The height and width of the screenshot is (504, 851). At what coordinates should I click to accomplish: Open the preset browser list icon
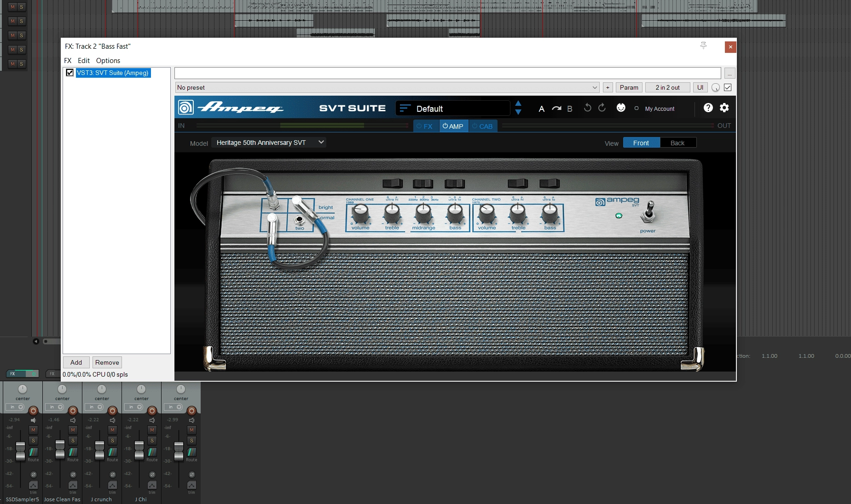point(405,108)
